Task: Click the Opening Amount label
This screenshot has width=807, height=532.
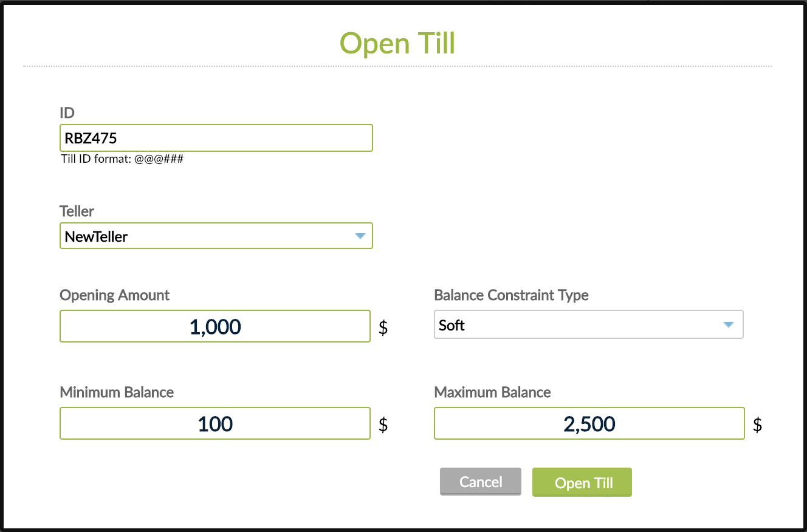Action: tap(114, 295)
